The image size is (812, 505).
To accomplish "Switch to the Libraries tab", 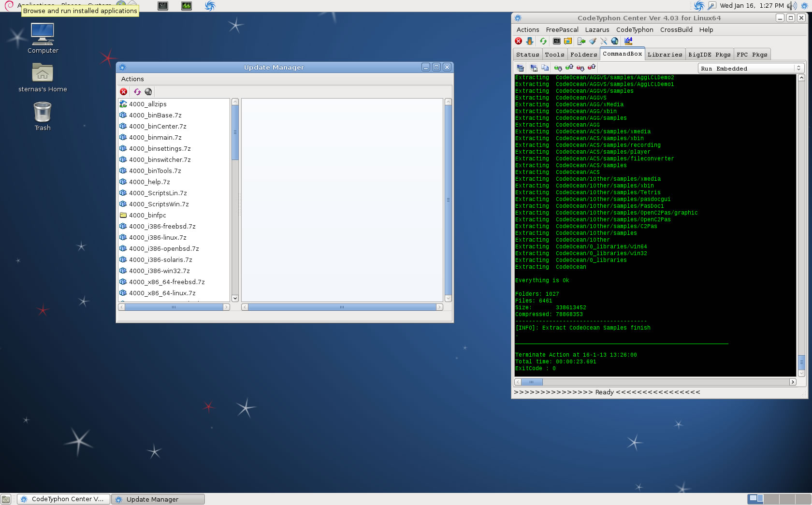I will pos(665,55).
